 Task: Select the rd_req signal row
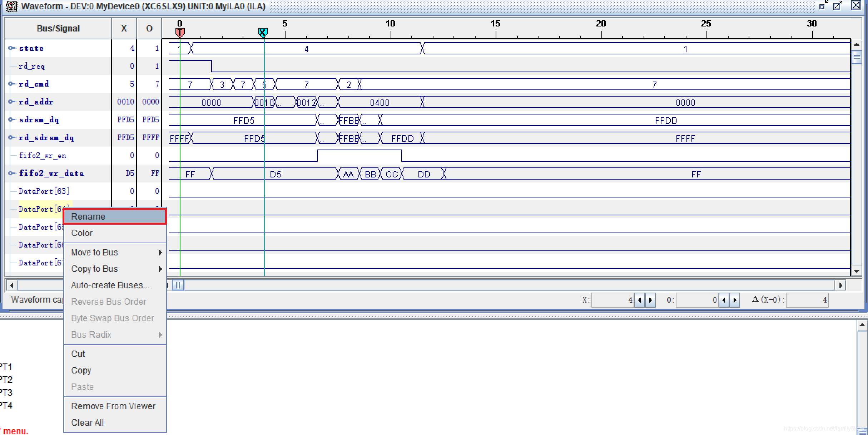click(x=31, y=66)
